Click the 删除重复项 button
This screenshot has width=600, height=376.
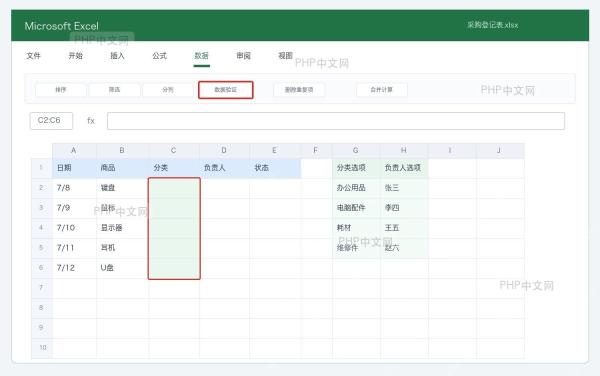pos(299,90)
